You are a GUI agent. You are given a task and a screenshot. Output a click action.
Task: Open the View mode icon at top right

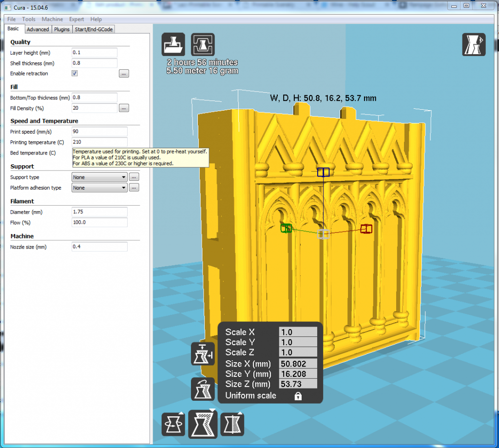click(x=474, y=45)
